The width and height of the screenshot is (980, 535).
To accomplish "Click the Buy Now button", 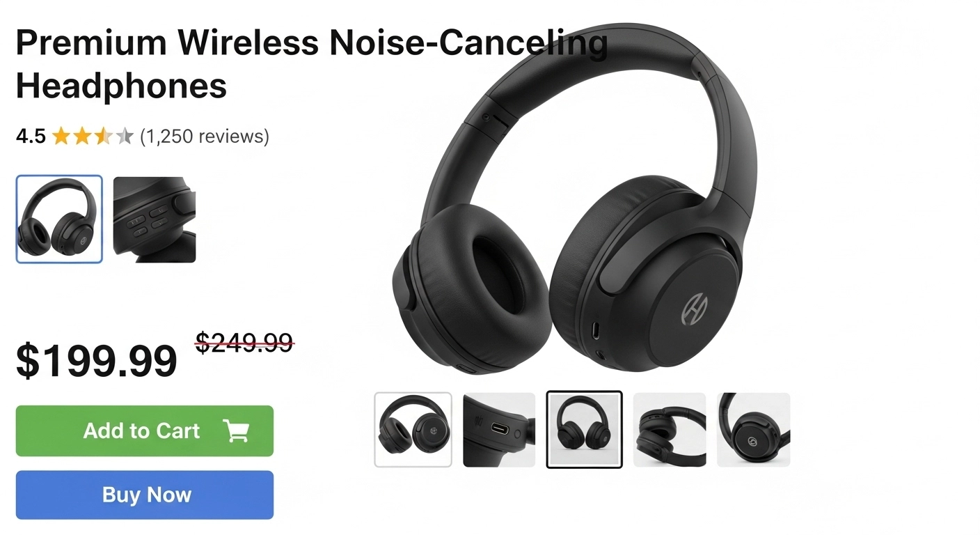I will [145, 495].
